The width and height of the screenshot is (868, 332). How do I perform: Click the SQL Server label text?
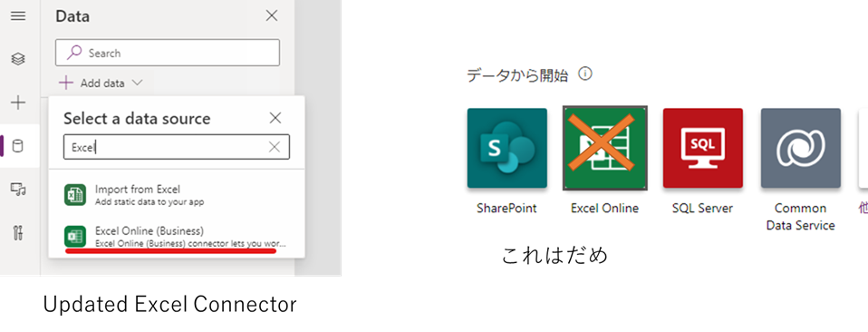[702, 209]
